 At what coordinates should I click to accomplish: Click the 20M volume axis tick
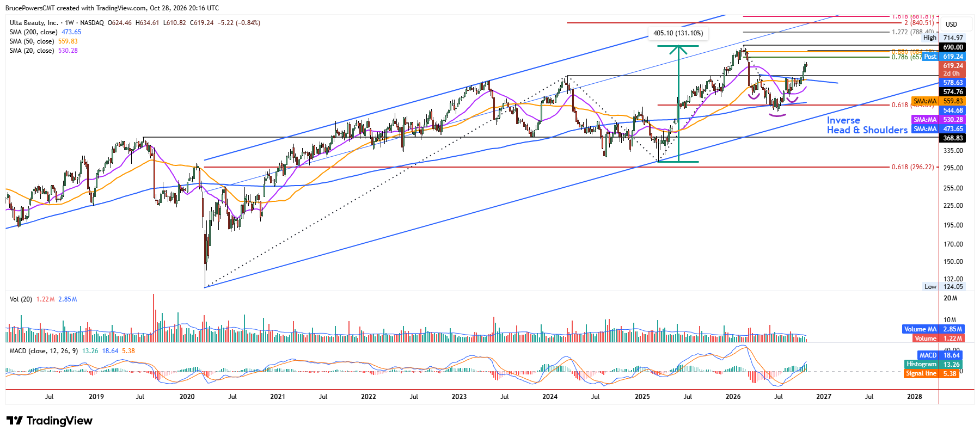pos(951,298)
